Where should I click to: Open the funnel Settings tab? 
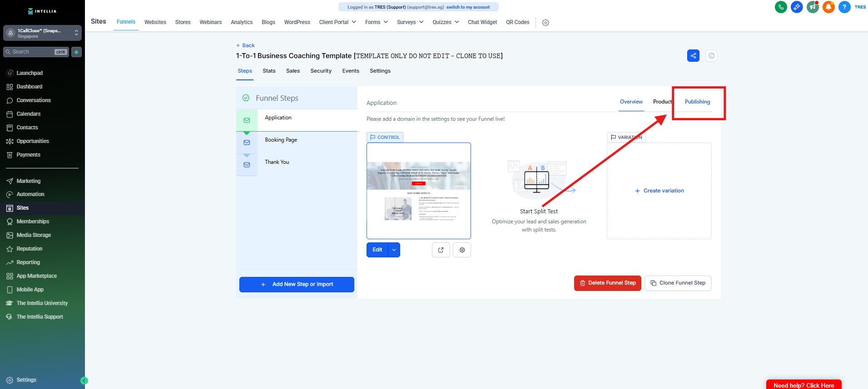[x=380, y=71]
